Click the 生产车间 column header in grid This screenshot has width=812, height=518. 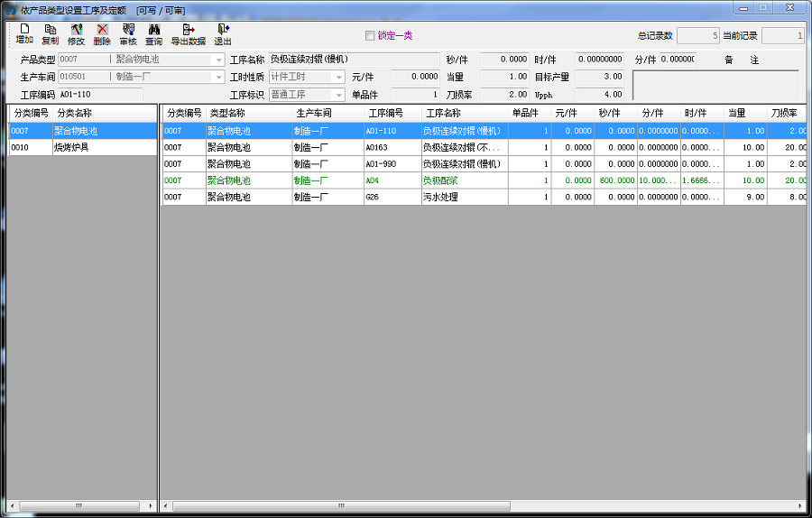[x=314, y=114]
